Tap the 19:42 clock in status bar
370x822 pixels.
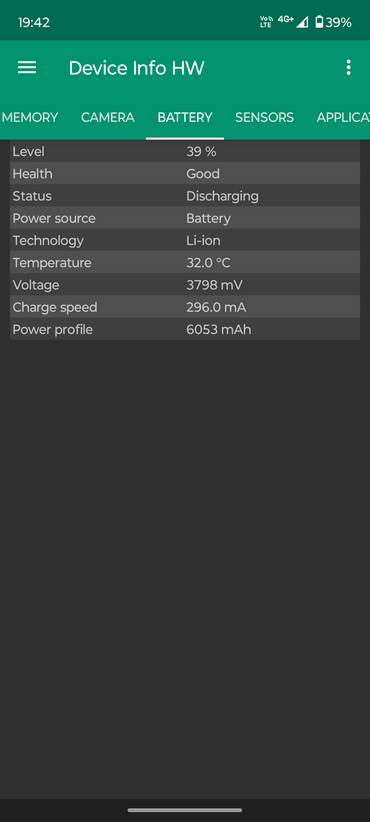(x=34, y=23)
